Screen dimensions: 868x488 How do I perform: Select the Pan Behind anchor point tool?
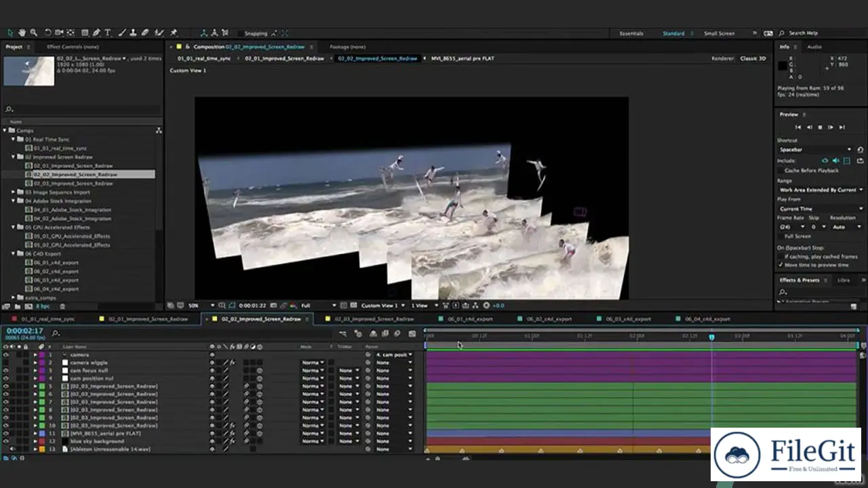point(70,33)
